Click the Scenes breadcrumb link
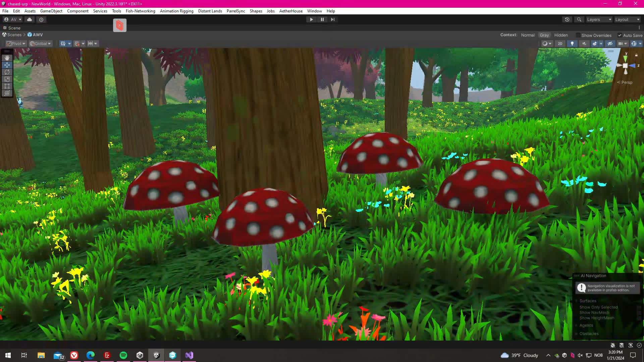This screenshot has width=644, height=362. point(14,35)
